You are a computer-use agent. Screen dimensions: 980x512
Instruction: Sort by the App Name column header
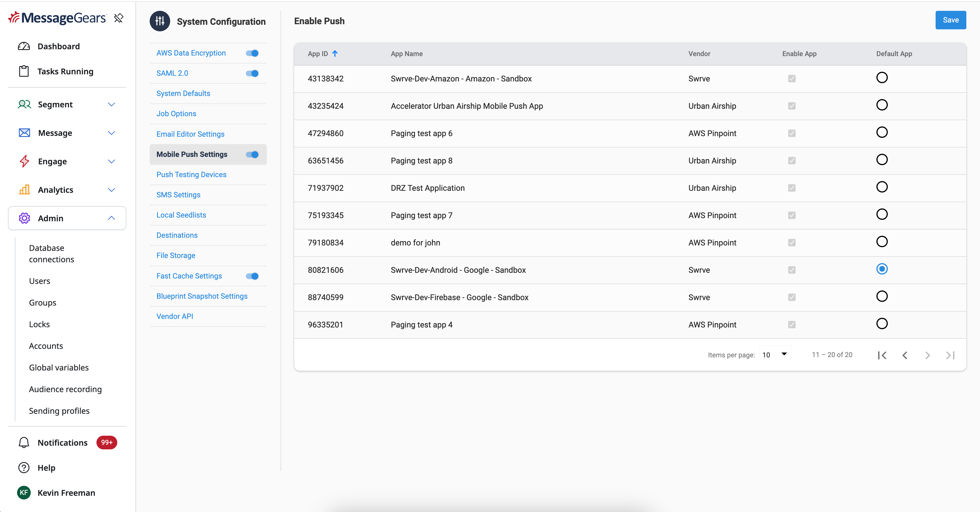(407, 54)
